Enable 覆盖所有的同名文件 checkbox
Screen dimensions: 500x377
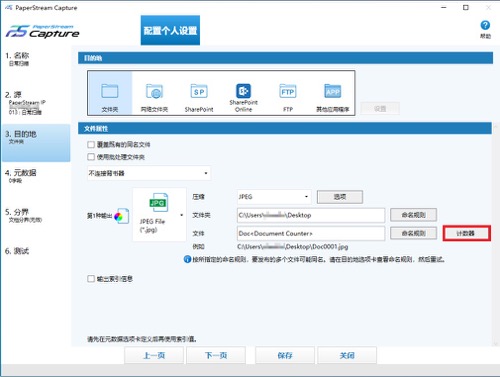click(x=91, y=144)
